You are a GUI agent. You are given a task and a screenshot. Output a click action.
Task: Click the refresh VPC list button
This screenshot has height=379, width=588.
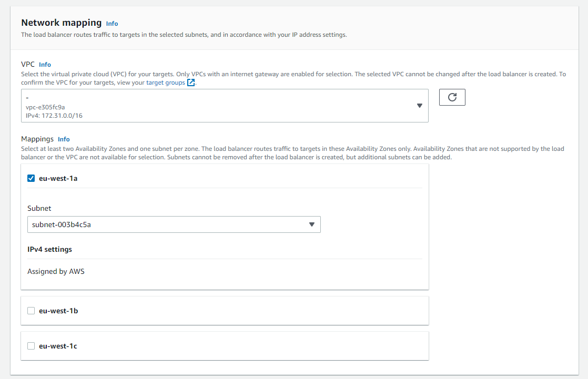pyautogui.click(x=452, y=97)
